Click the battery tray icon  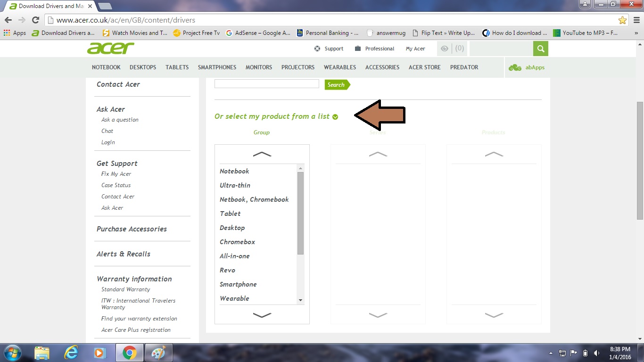click(x=585, y=353)
